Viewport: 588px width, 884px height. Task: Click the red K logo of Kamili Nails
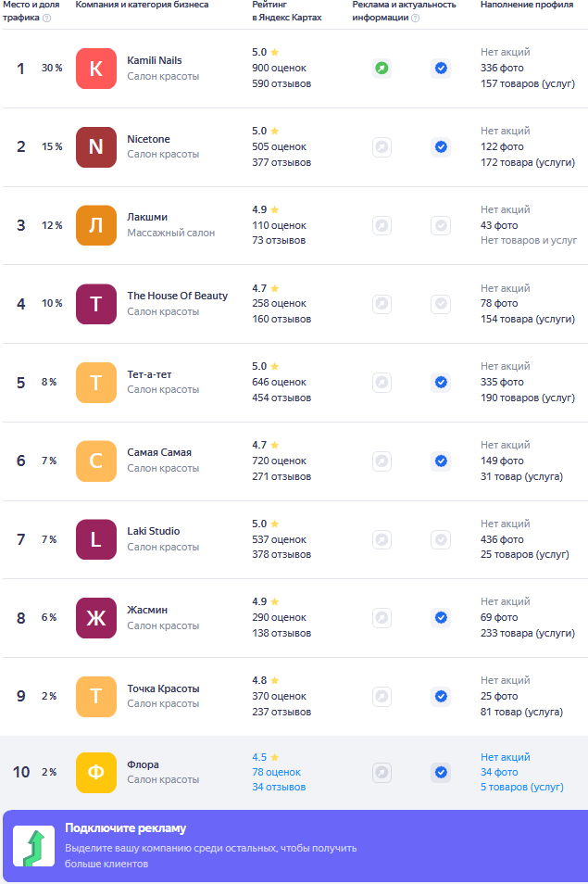point(96,69)
